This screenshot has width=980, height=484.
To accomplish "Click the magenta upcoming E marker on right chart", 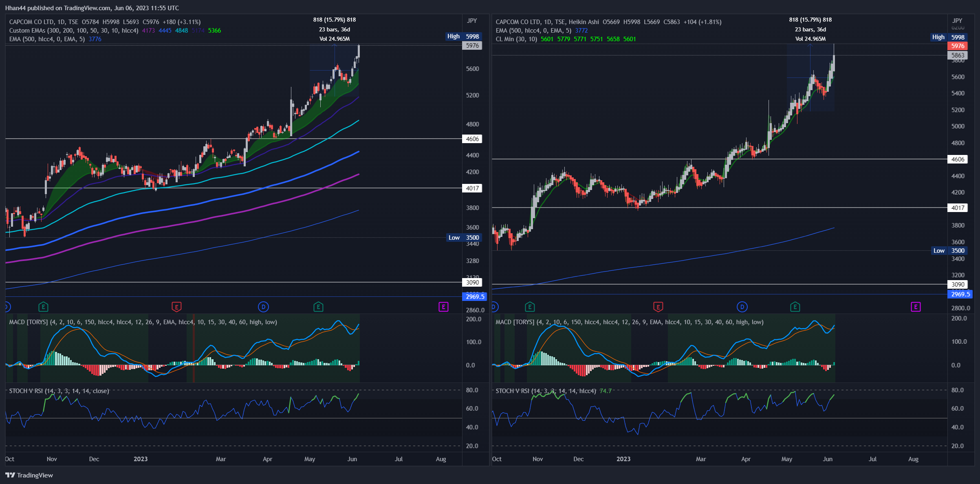I will 916,307.
